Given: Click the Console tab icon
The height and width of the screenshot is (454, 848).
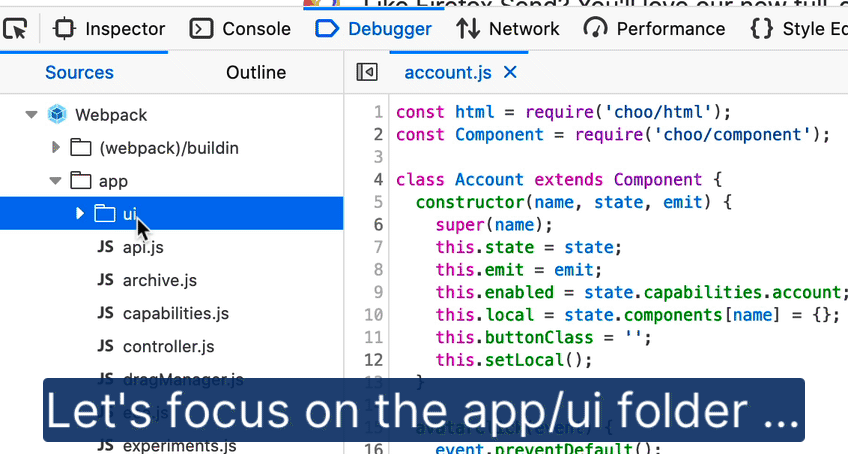Looking at the screenshot, I should pyautogui.click(x=201, y=29).
